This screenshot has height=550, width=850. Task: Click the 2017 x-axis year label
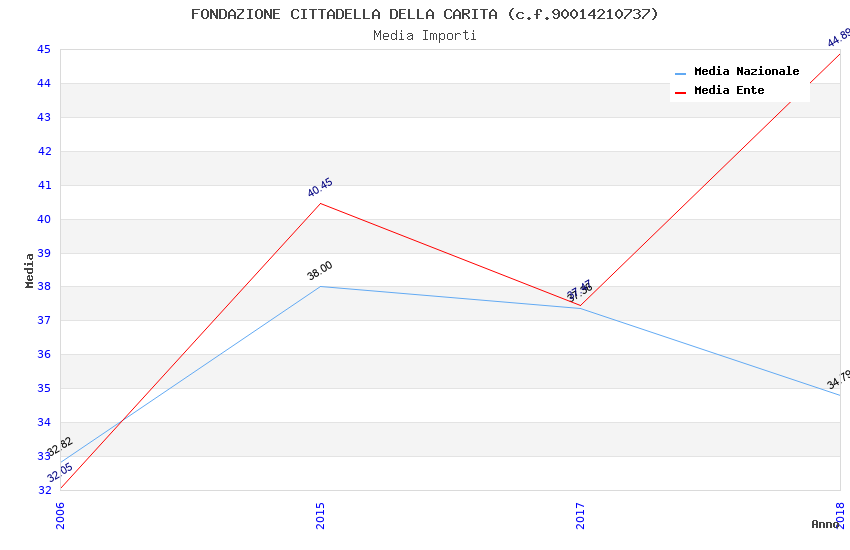tap(581, 515)
